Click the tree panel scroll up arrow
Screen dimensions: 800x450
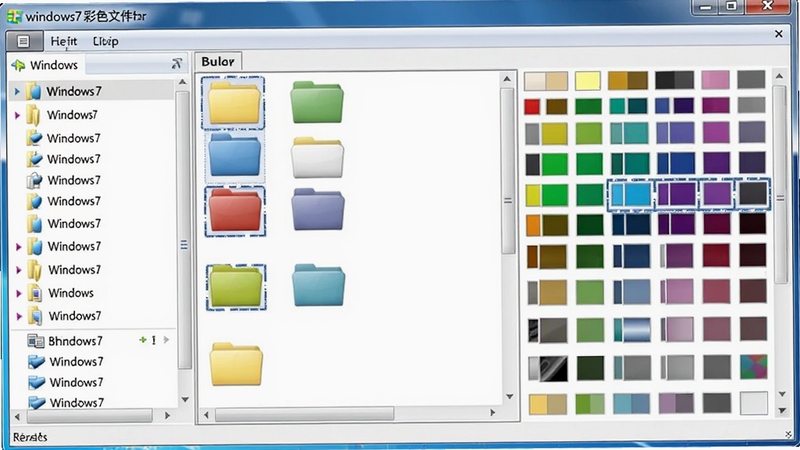click(x=183, y=82)
